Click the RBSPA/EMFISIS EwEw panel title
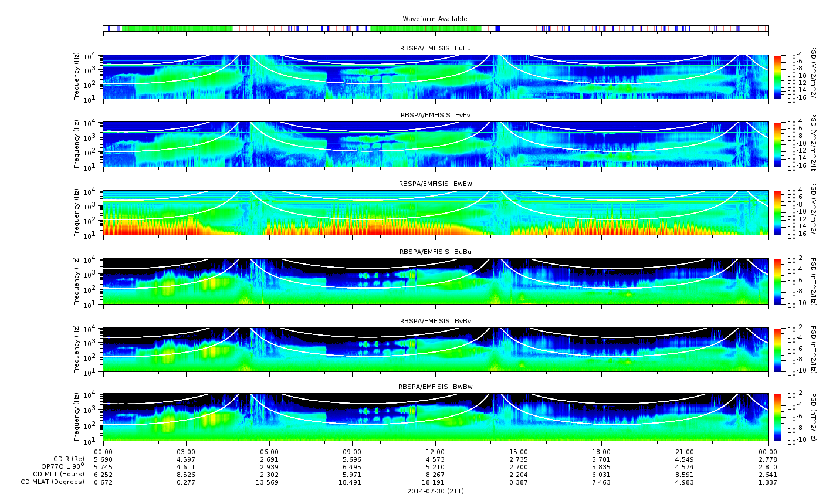Viewport: 826px width, 504px height. coord(435,184)
